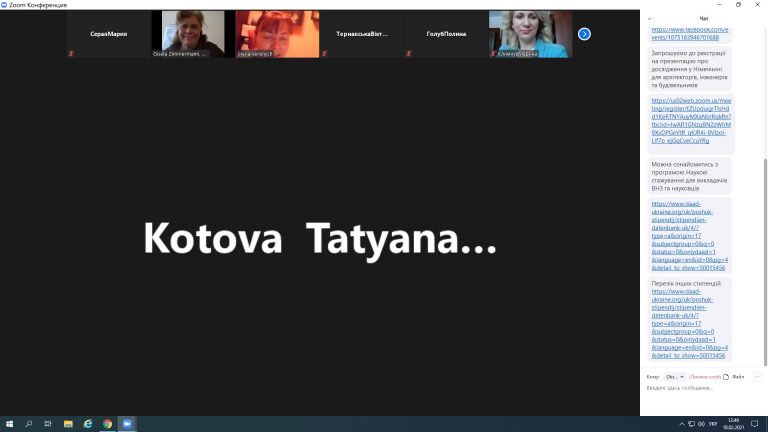Open Internet Explorer from the taskbar
The height and width of the screenshot is (432, 768).
88,424
